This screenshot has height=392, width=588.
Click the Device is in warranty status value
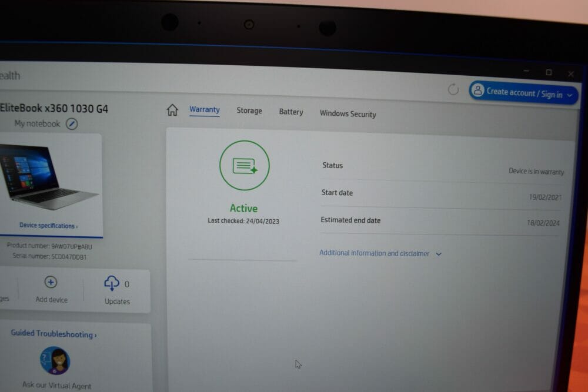(536, 171)
